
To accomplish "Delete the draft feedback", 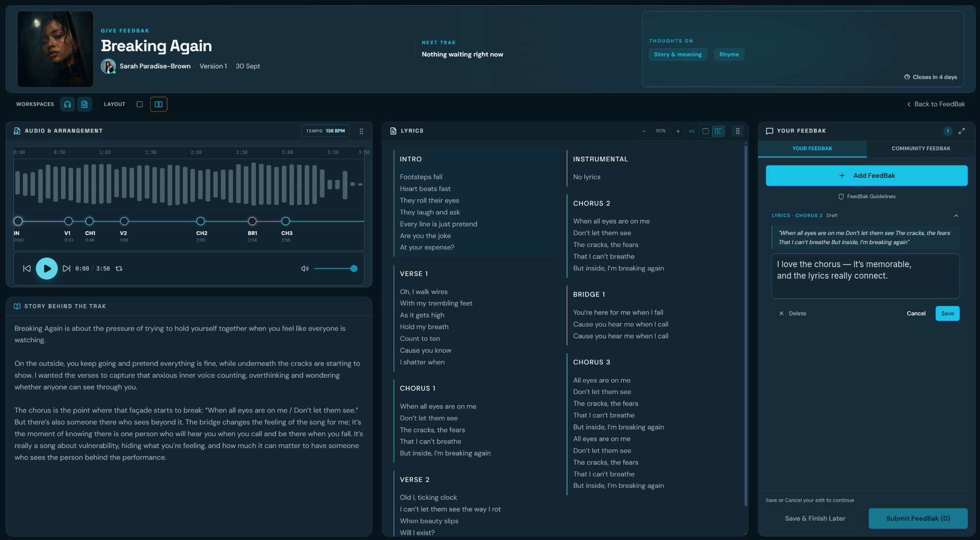I will pos(792,314).
